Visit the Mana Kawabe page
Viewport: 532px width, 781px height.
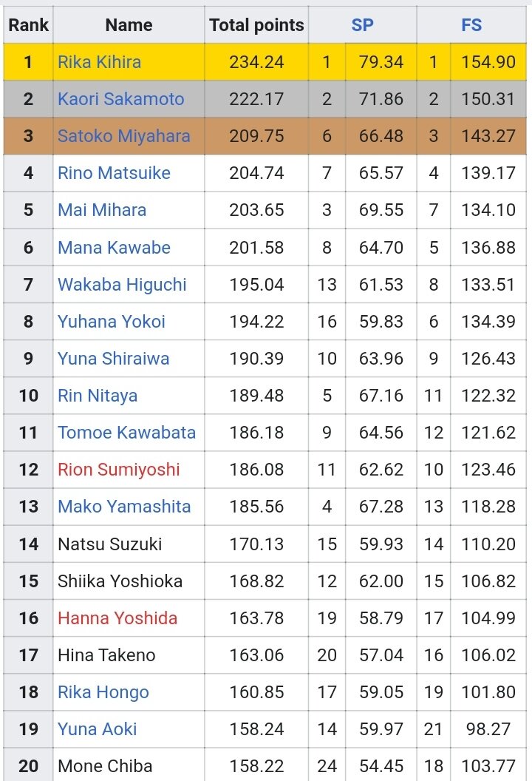[x=114, y=248]
